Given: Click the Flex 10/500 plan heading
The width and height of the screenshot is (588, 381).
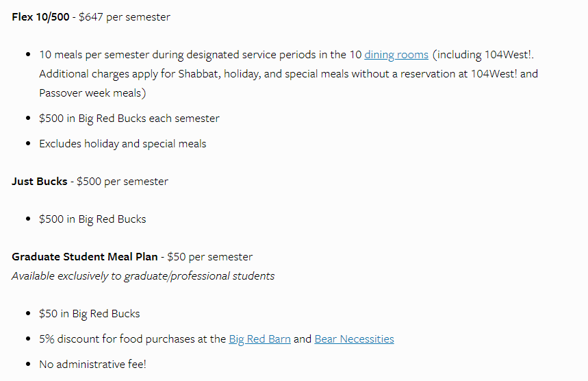Looking at the screenshot, I should click(40, 17).
